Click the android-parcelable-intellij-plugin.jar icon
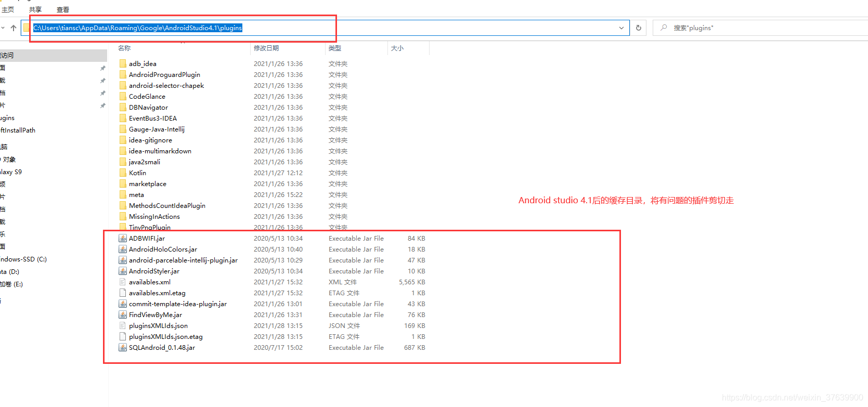 [123, 260]
